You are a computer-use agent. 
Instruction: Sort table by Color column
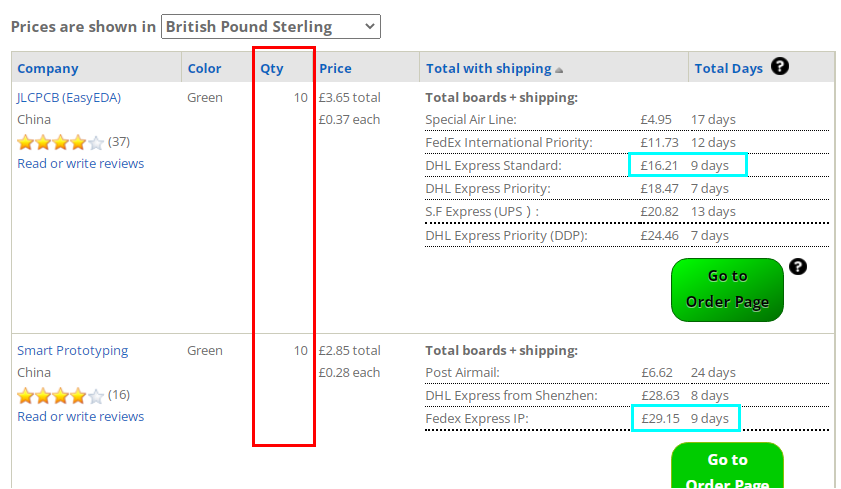[x=204, y=69]
